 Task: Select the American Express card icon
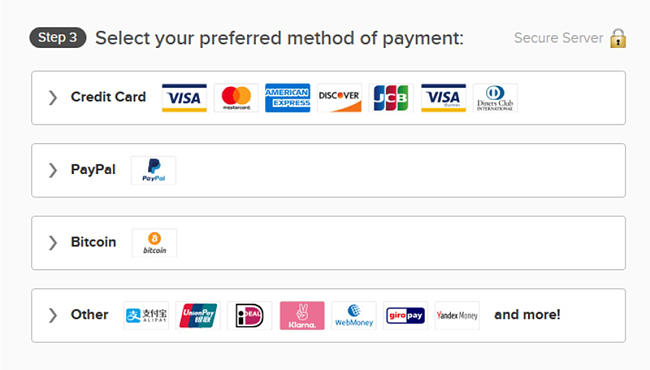click(x=288, y=98)
